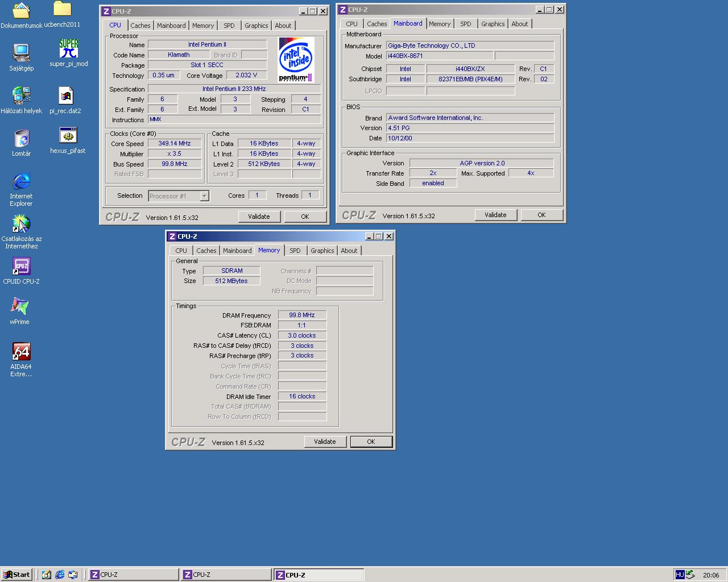Click the 512 MBytes memory size value
Viewport: 728px width, 582px height.
(x=231, y=281)
